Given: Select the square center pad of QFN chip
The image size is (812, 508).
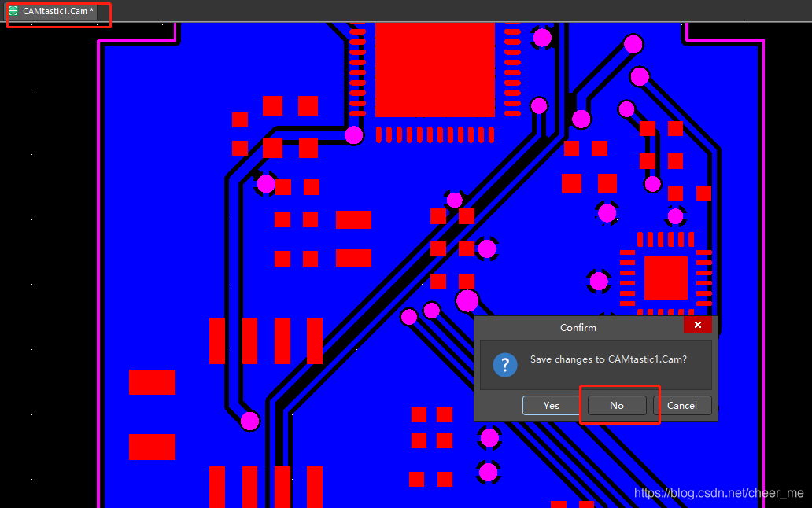Looking at the screenshot, I should pos(666,278).
